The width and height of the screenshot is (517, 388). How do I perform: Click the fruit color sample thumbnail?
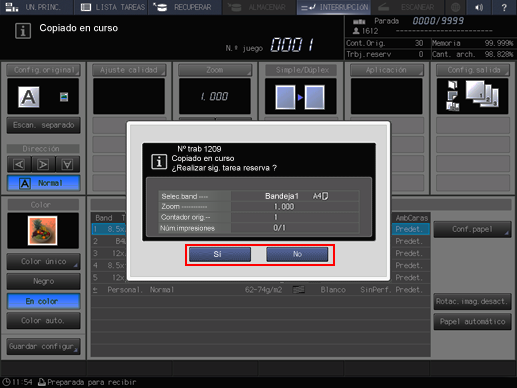[x=42, y=231]
